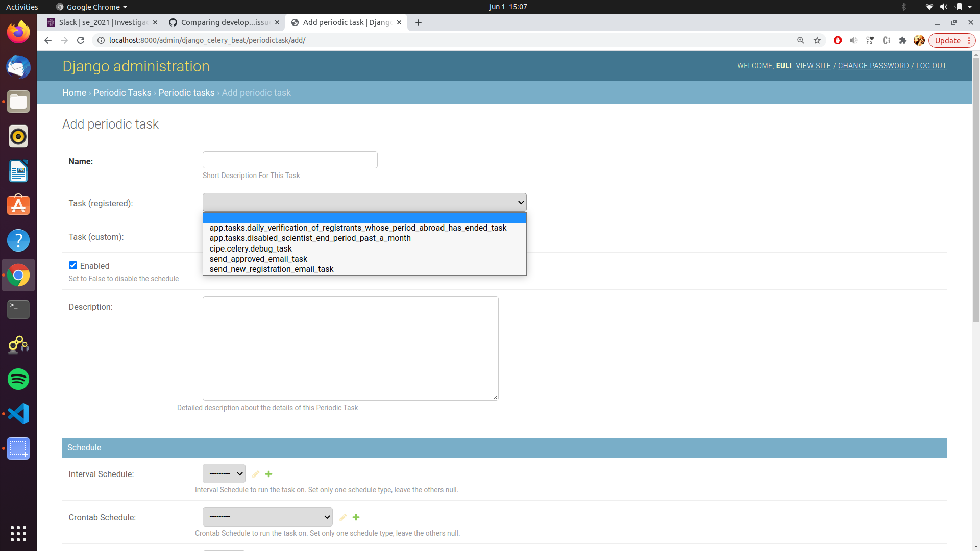
Task: Uncheck the Enabled checkbox
Action: pos(73,265)
